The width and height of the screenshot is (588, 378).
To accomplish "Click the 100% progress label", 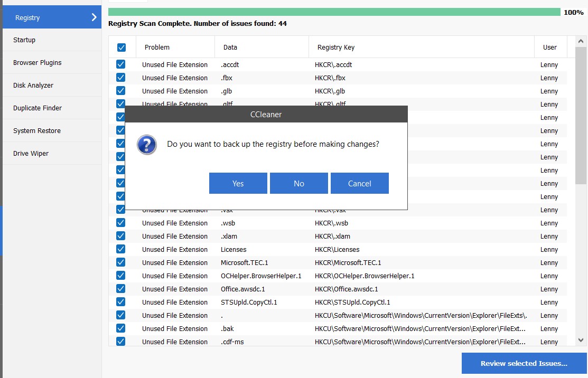I will point(573,12).
